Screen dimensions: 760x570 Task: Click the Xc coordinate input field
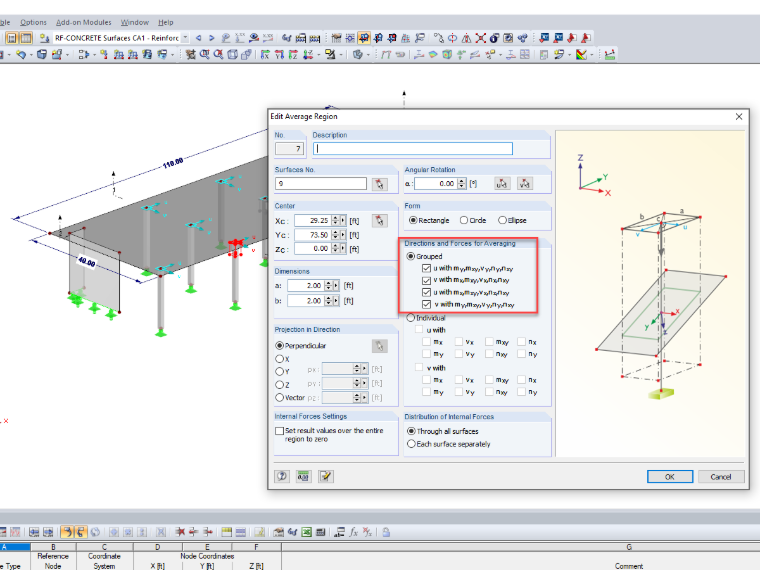(313, 221)
